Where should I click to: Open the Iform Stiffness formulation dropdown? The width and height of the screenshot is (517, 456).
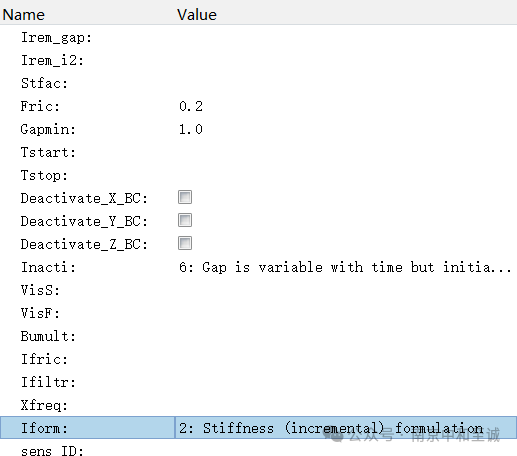coord(346,428)
